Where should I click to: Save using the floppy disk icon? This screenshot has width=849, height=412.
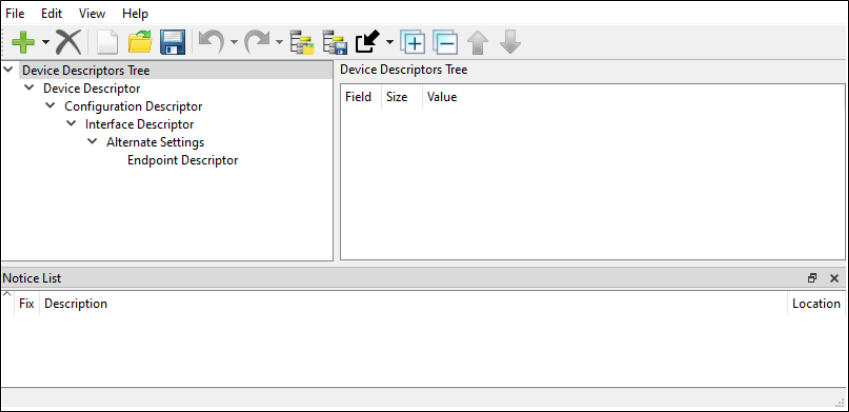coord(172,43)
